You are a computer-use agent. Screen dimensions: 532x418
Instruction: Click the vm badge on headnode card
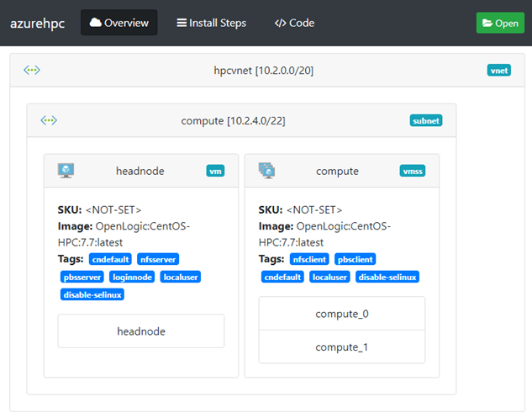coord(215,172)
